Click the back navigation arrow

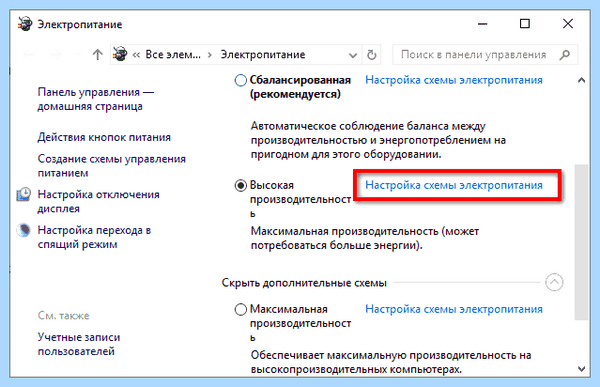pyautogui.click(x=29, y=55)
